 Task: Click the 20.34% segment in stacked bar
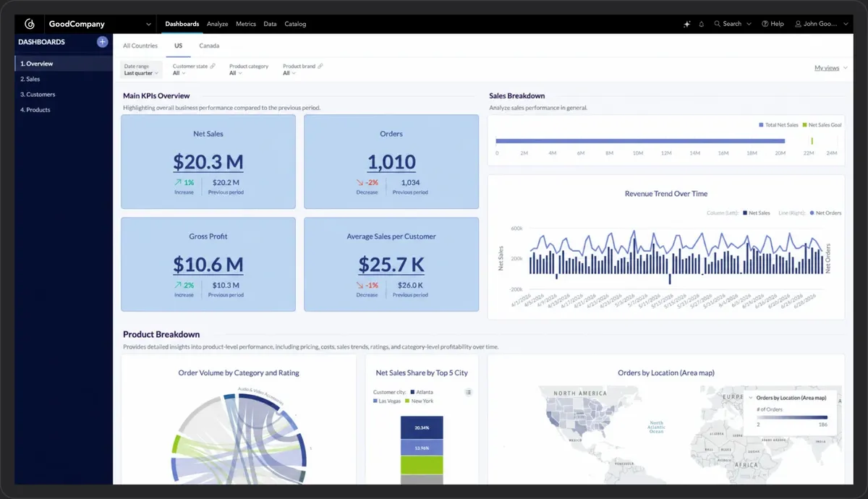tap(421, 427)
